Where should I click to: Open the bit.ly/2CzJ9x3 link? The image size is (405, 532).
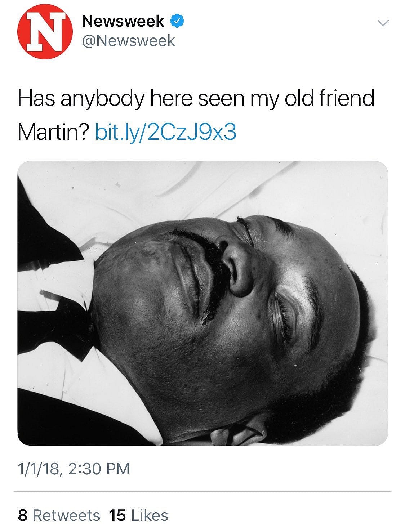click(x=166, y=131)
